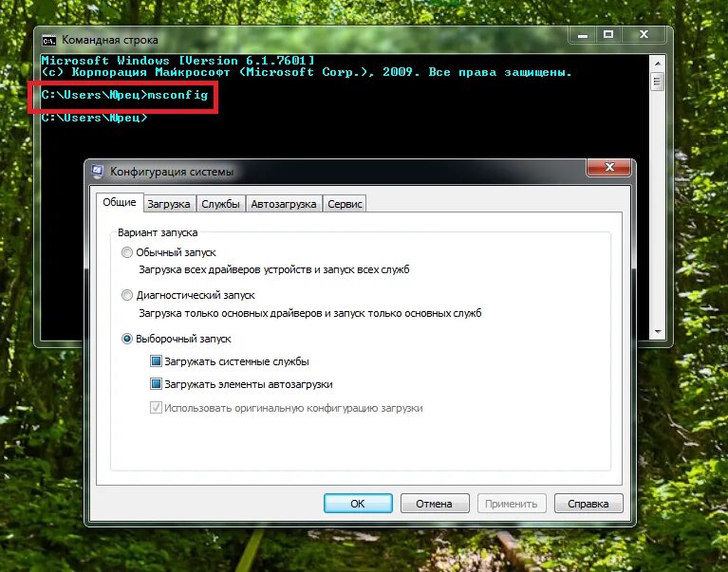Click the Отмена button
This screenshot has height=572, width=728.
pos(435,504)
